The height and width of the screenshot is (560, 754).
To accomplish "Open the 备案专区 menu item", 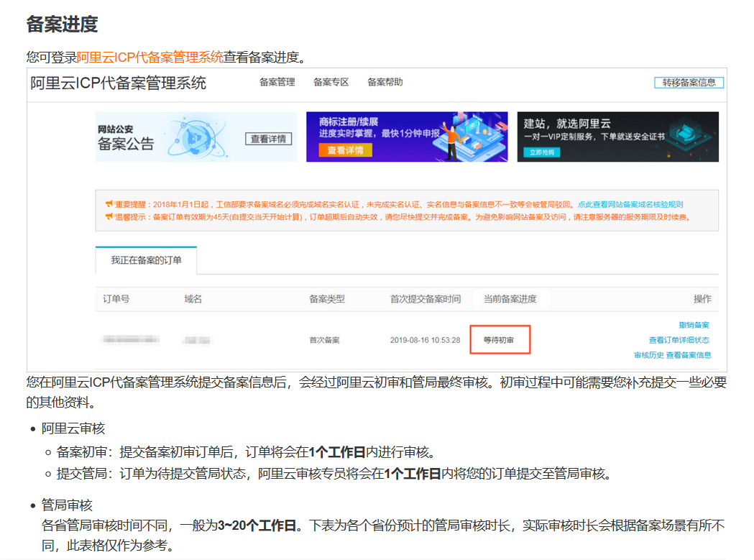I will pyautogui.click(x=331, y=82).
